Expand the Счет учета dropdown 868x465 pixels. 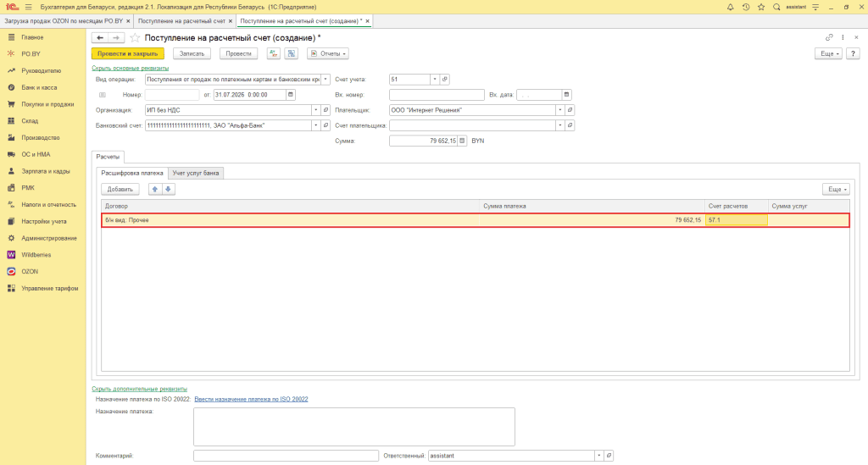tap(435, 79)
